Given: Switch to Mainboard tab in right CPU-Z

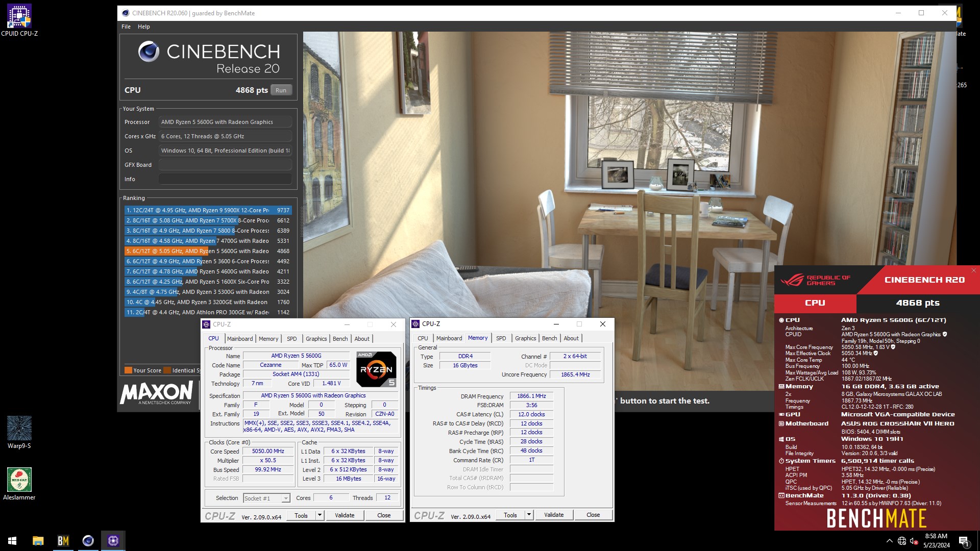Looking at the screenshot, I should click(x=449, y=338).
